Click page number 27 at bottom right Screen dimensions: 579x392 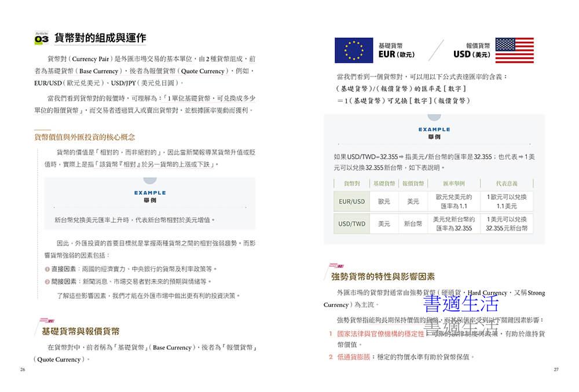556,369
